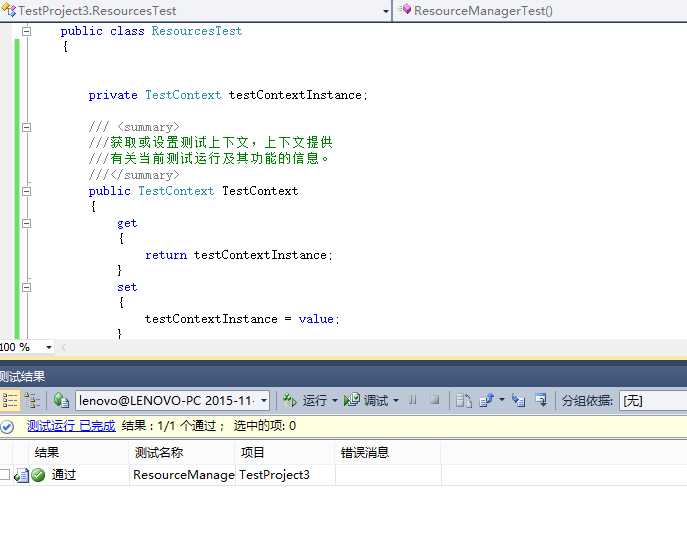Screen dimensions: 687x536
Task: Open the export results dropdown arrow
Action: 502,400
